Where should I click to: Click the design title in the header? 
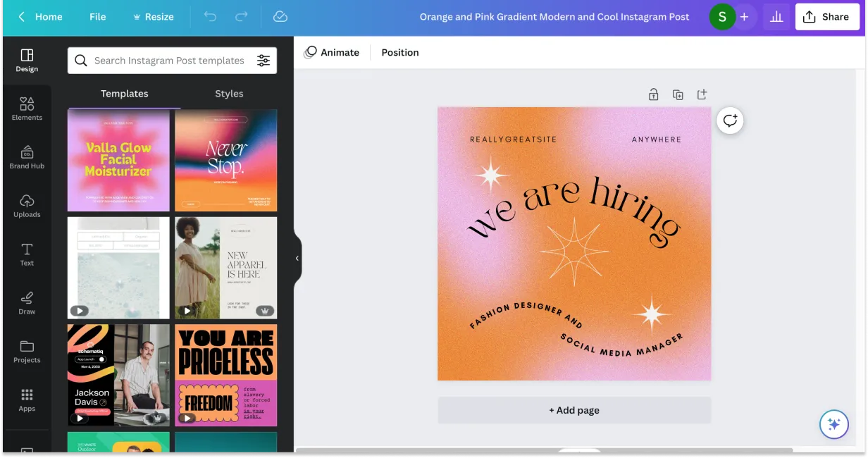(x=554, y=17)
